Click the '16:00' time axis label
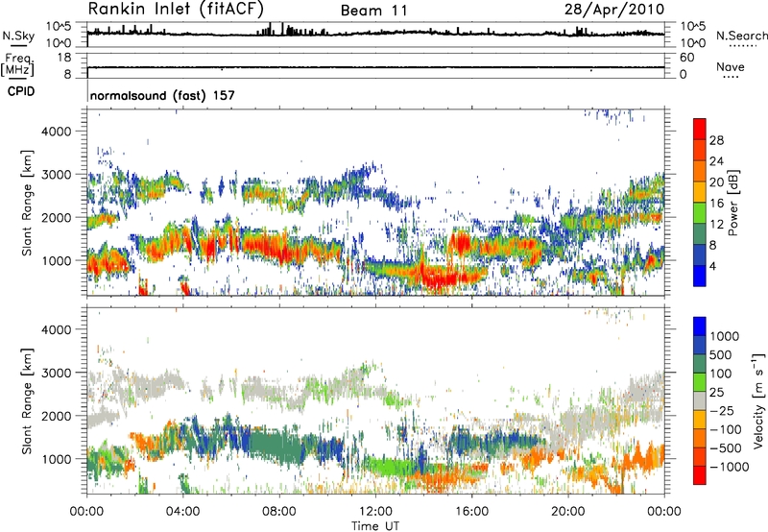The height and width of the screenshot is (532, 768). coord(471,512)
